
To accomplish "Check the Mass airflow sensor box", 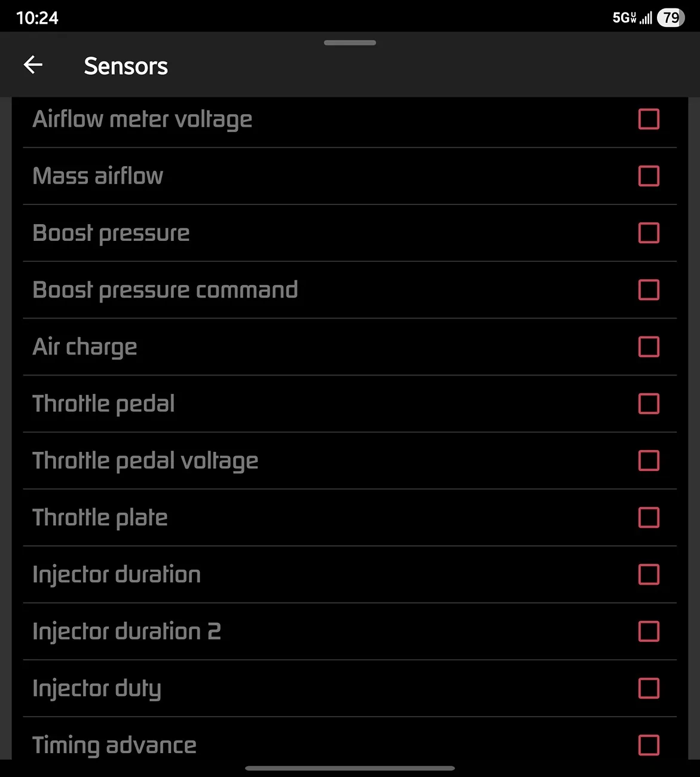I will coord(649,176).
